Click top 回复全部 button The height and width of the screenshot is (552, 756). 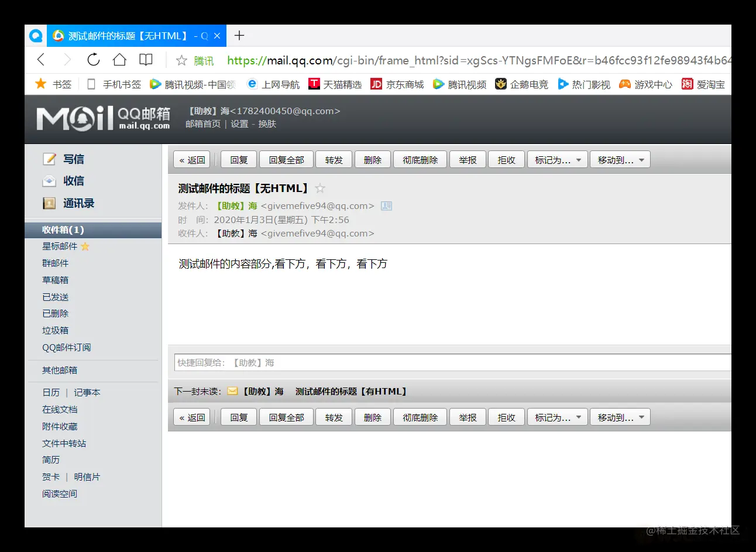tap(286, 160)
